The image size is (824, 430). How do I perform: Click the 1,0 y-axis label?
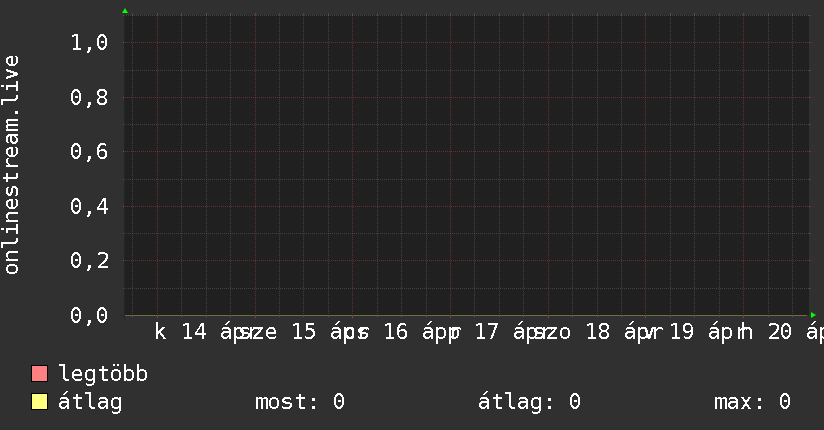pyautogui.click(x=89, y=43)
